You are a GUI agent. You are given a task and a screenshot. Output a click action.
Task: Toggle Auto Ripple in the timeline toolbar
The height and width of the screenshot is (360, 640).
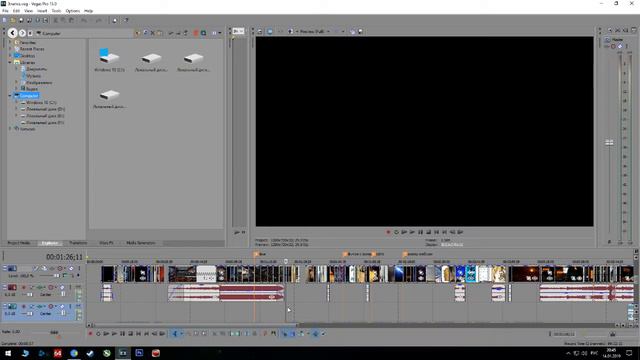pos(301,333)
